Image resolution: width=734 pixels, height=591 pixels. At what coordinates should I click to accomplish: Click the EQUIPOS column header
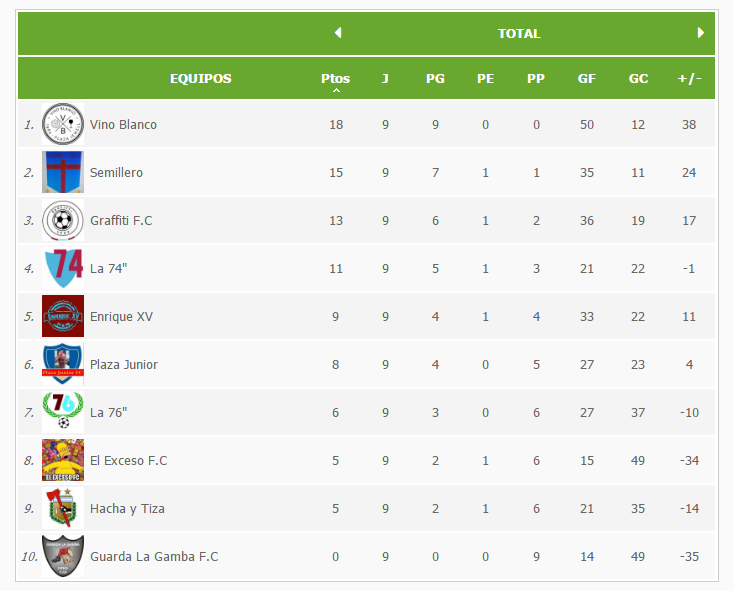pos(200,79)
